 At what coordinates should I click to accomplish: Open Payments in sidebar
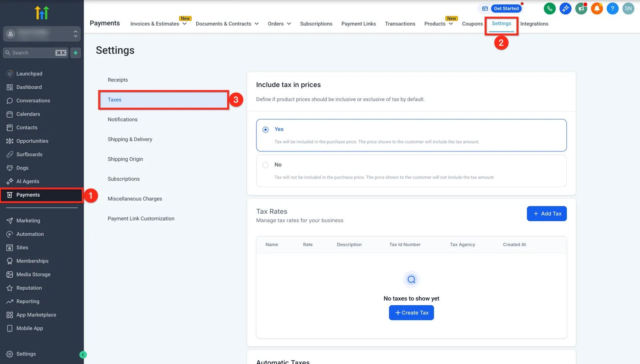click(x=42, y=195)
